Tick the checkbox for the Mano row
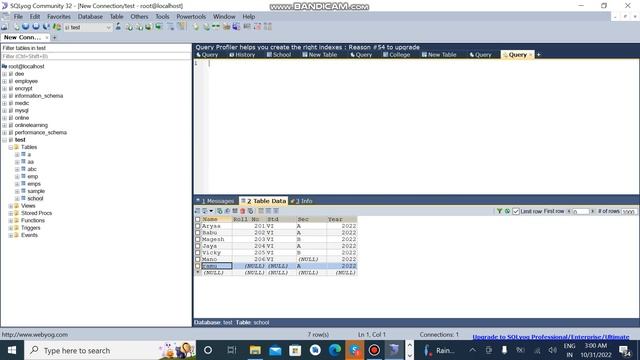This screenshot has height=360, width=640. tap(198, 259)
